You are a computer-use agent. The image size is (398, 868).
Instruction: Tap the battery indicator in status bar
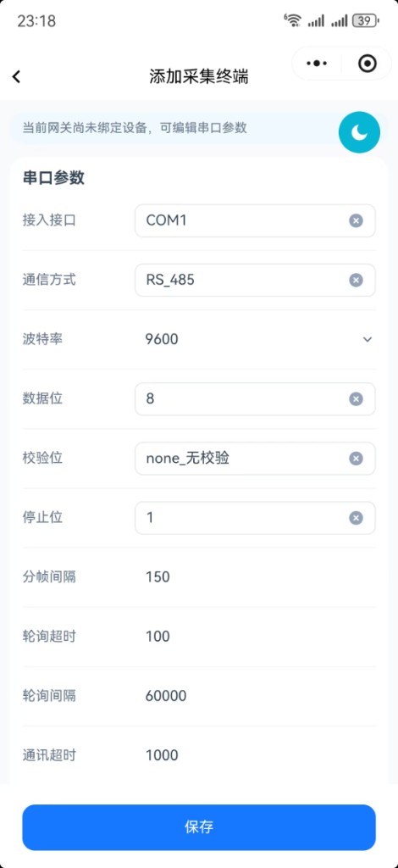click(x=366, y=21)
